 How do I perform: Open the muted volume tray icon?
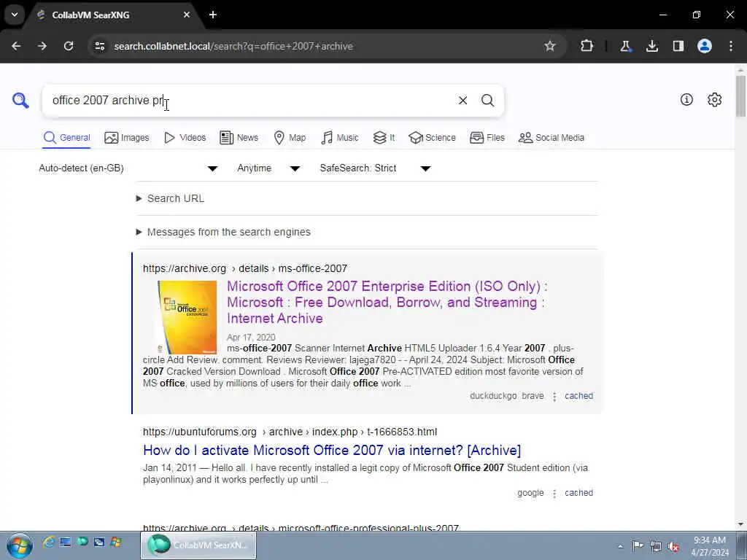(x=673, y=546)
